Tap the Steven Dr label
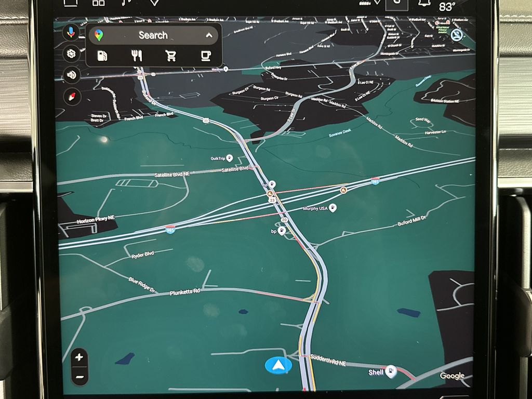 (99, 116)
